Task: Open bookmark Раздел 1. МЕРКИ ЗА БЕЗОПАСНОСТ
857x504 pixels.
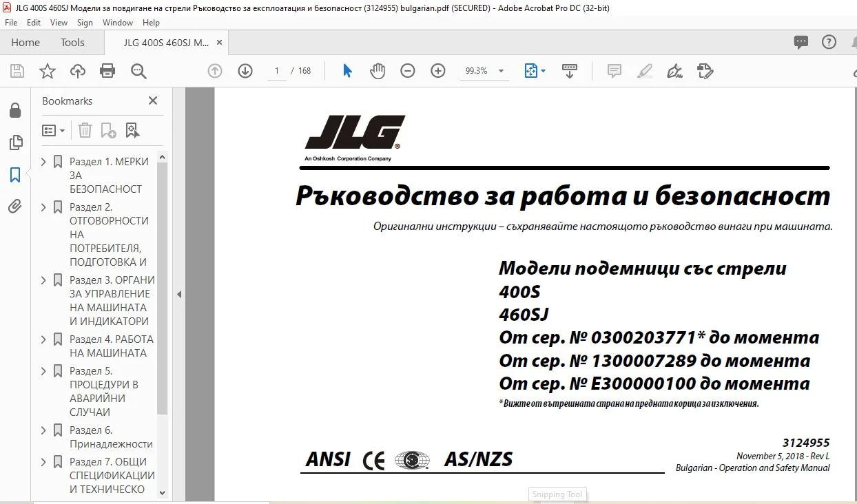Action: tap(109, 176)
